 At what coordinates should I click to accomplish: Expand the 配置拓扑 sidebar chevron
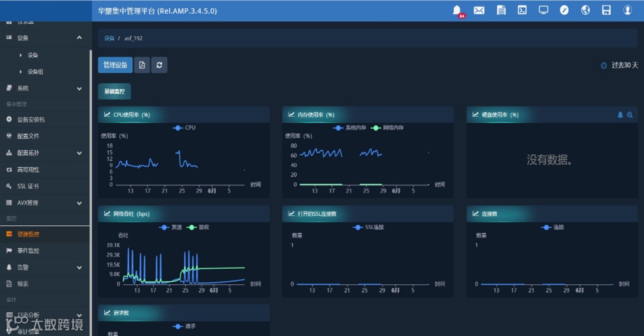click(79, 153)
